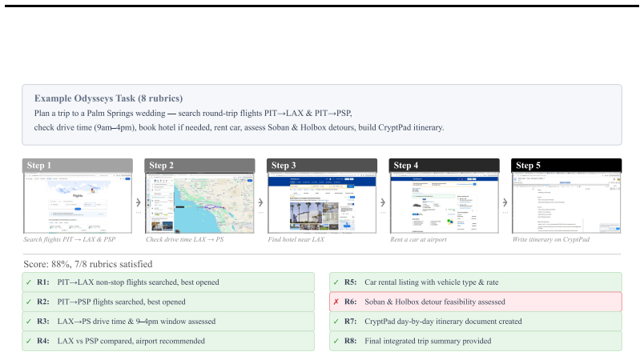
Task: Click the green checkmark next to R1
Action: click(x=28, y=282)
